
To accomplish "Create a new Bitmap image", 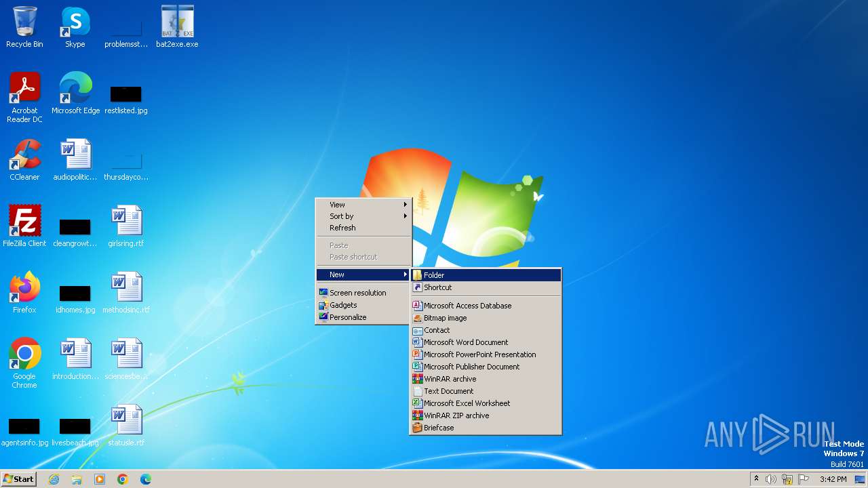I will (486, 318).
